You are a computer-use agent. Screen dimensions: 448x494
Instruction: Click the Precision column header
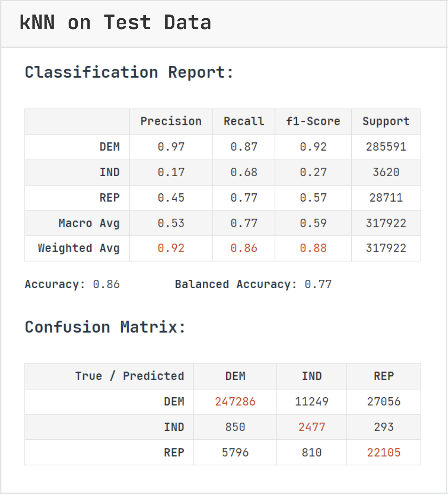tap(171, 122)
